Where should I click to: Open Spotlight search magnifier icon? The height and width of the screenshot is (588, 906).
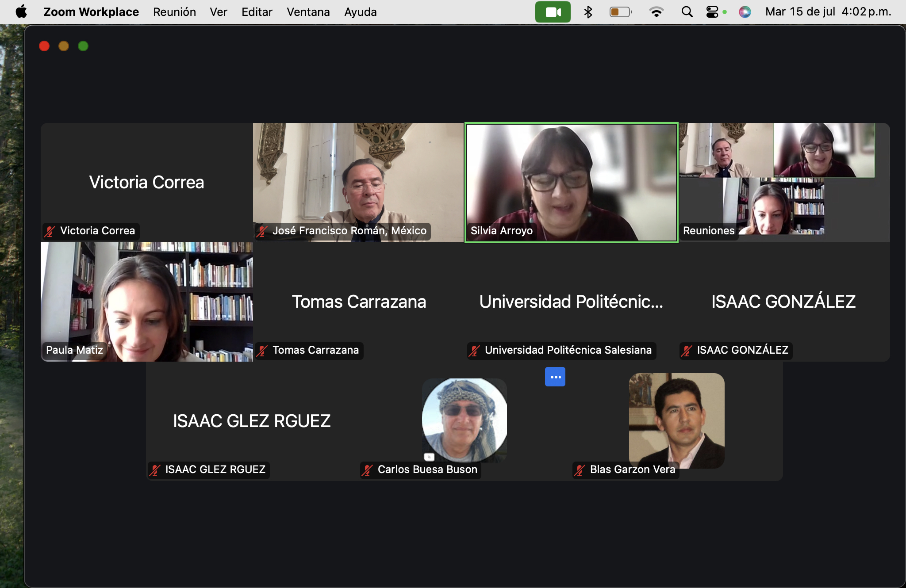click(687, 12)
